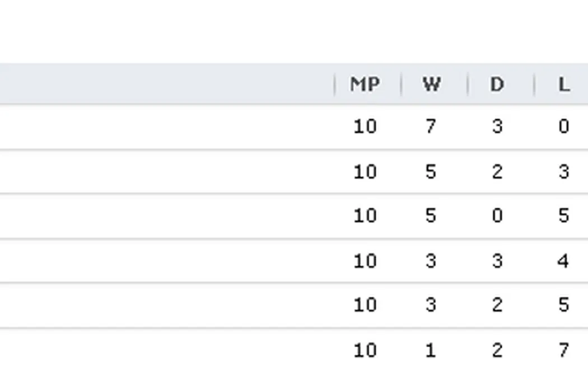
Task: Click matches played 10 in the last row
Action: [x=365, y=351]
